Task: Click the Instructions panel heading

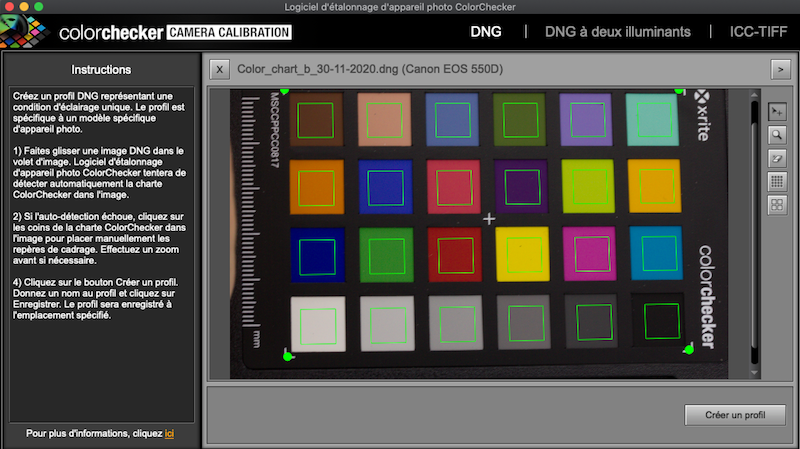Action: point(101,70)
